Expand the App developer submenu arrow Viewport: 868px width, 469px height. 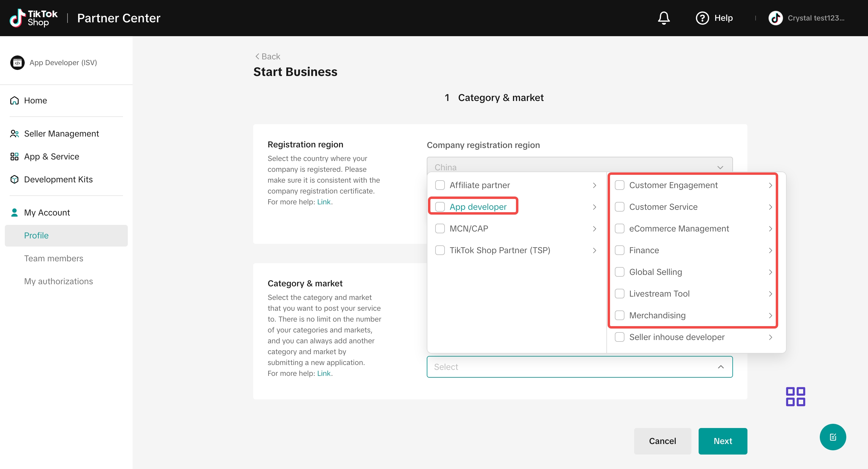pyautogui.click(x=594, y=207)
